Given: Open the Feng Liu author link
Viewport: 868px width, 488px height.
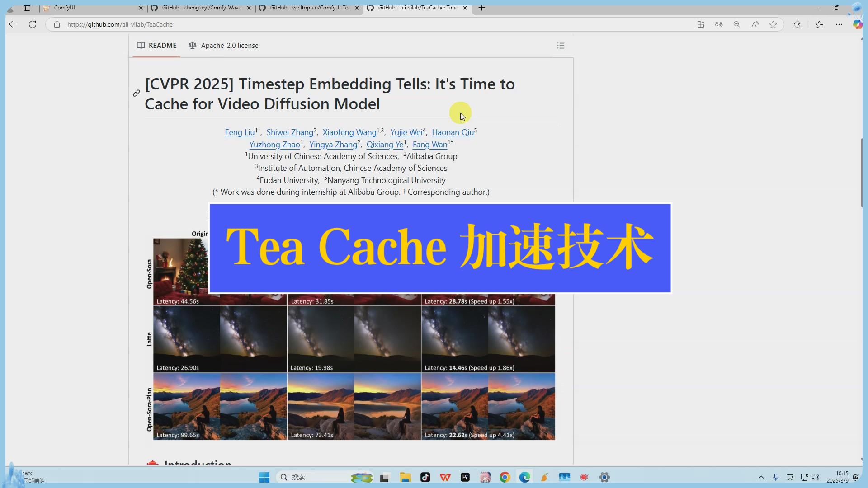Looking at the screenshot, I should [240, 132].
